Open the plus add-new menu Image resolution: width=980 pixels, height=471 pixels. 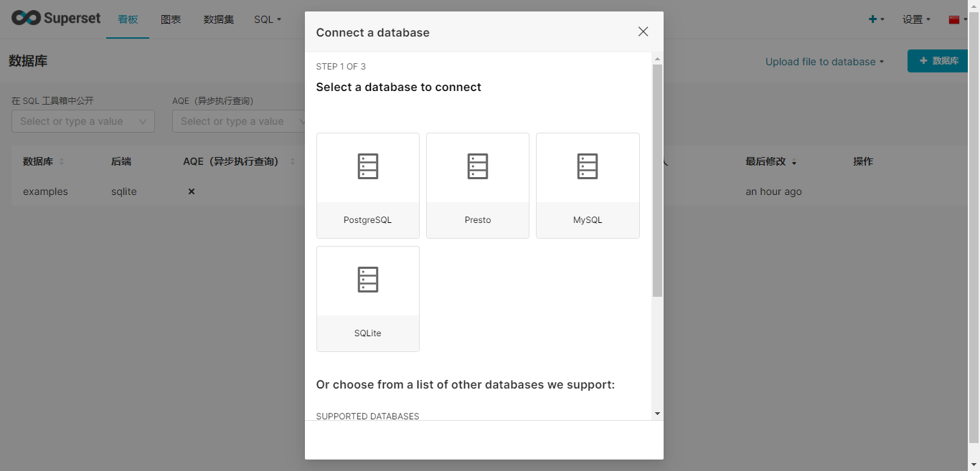pyautogui.click(x=876, y=19)
